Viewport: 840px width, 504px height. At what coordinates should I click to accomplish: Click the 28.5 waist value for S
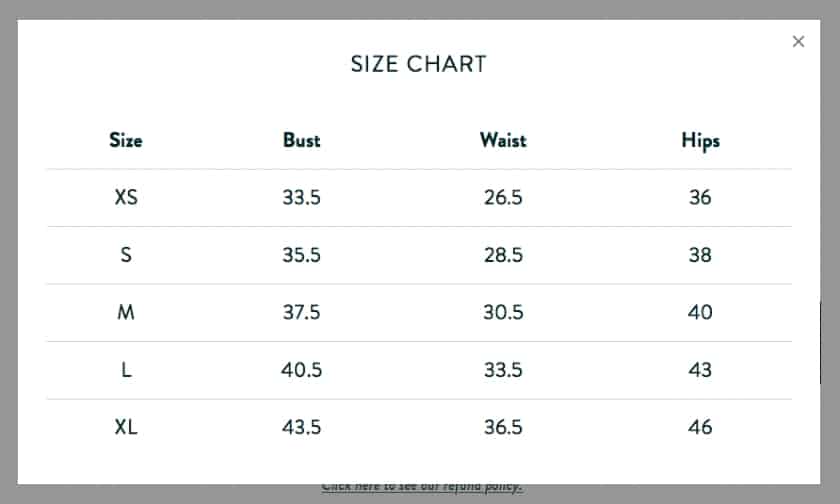click(503, 254)
